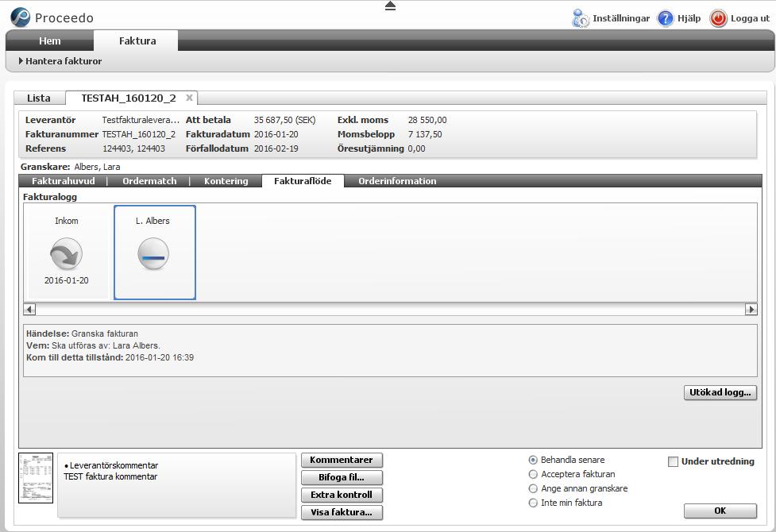Open the Orderinformation tab
The width and height of the screenshot is (776, 532).
(x=397, y=181)
